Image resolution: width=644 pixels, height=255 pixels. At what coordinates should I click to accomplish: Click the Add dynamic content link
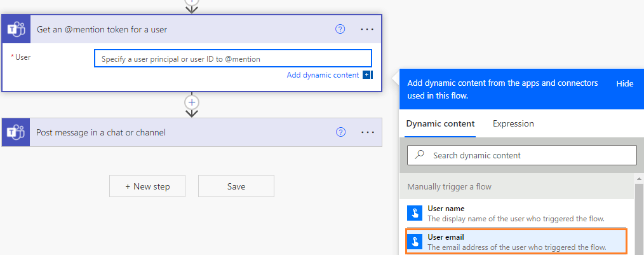pyautogui.click(x=323, y=75)
